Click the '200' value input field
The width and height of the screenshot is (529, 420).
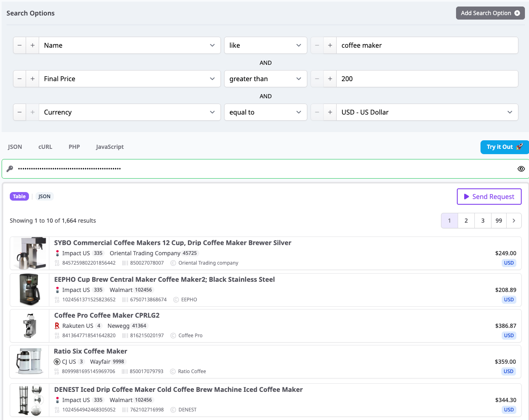coord(427,79)
